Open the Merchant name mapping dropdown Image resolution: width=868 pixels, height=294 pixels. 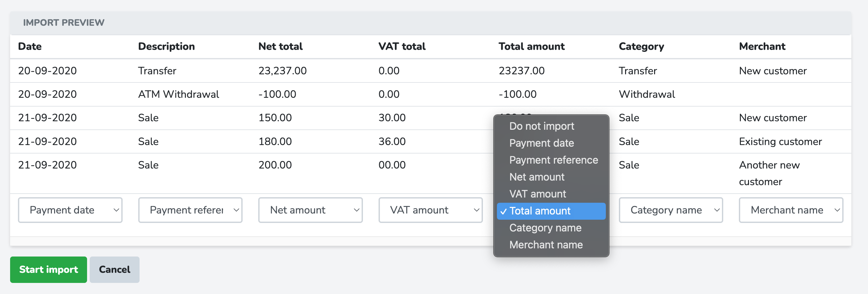pyautogui.click(x=790, y=210)
